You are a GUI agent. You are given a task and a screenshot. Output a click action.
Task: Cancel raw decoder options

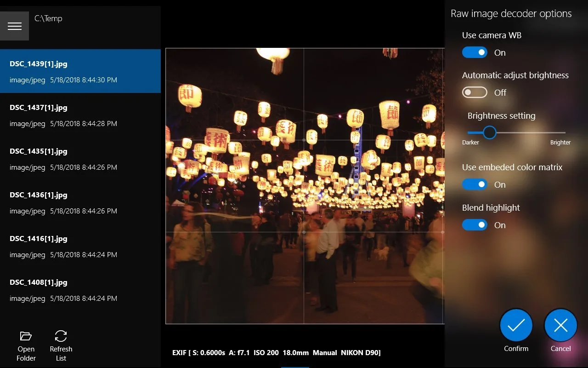560,326
